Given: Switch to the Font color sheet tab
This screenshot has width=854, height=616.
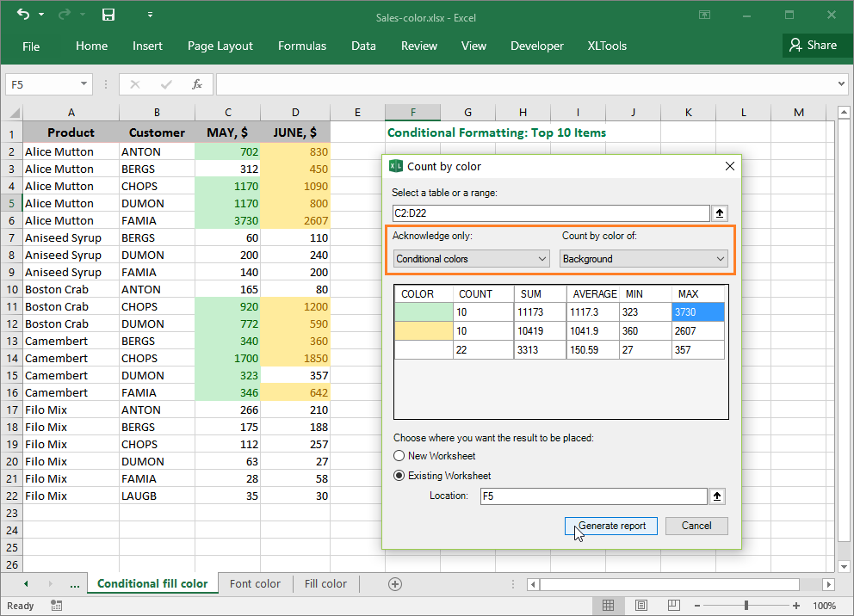Looking at the screenshot, I should click(x=255, y=583).
